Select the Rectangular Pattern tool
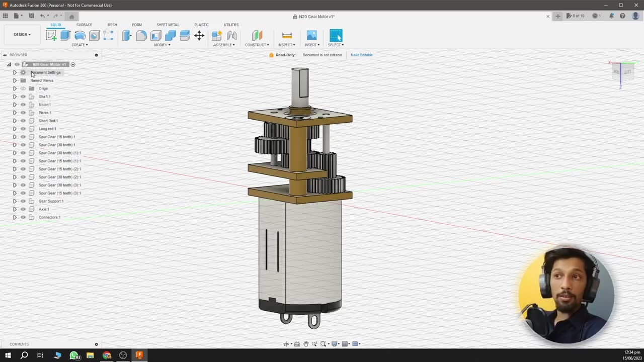The height and width of the screenshot is (362, 644). [108, 35]
